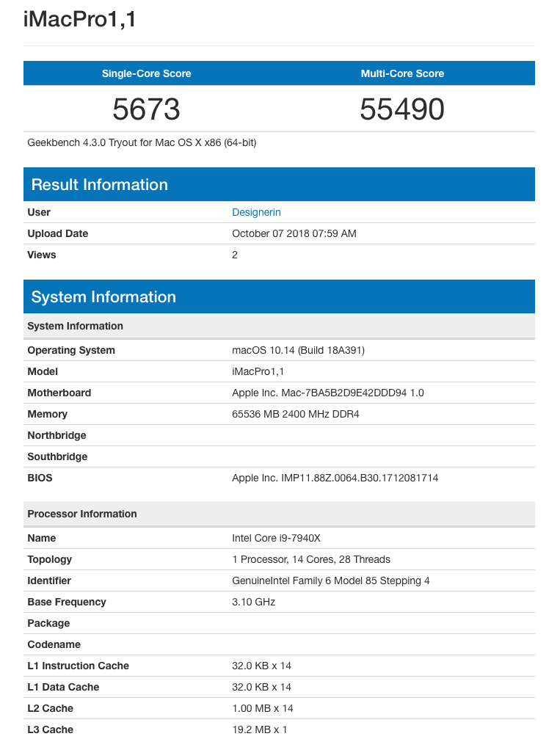Click the Base Frequency row label
This screenshot has height=750, width=560.
click(67, 602)
